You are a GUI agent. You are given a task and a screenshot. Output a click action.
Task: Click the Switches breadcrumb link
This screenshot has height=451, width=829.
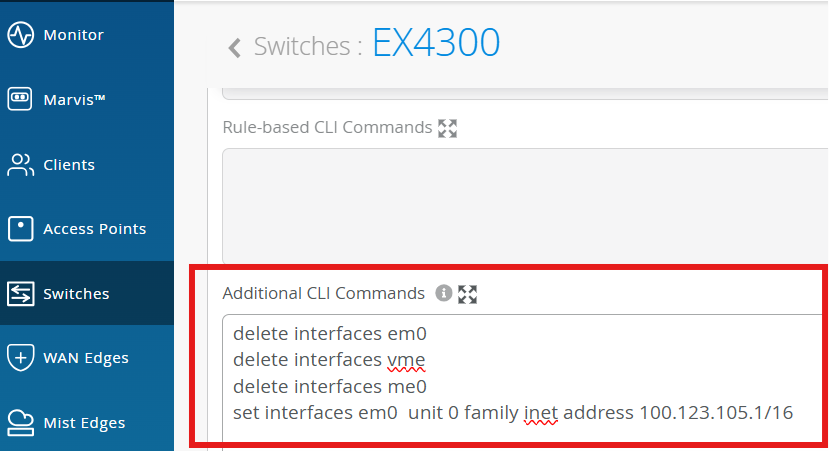pos(301,47)
